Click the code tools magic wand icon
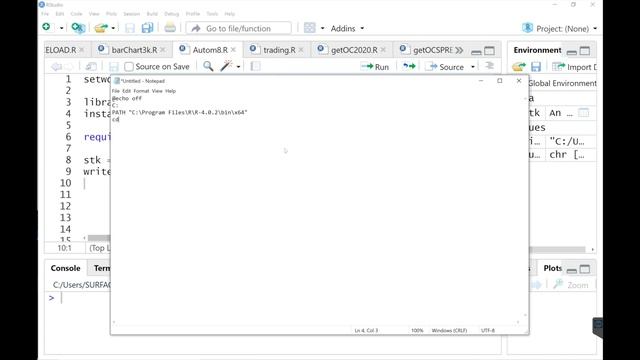The image size is (640, 360). [226, 66]
